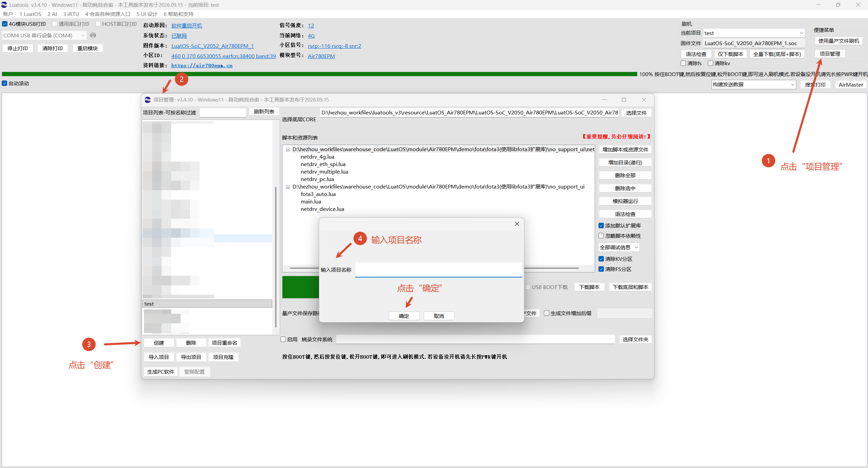Image resolution: width=868 pixels, height=468 pixels.
Task: Select fota3_auto.lua in the script tree
Action: [x=318, y=194]
